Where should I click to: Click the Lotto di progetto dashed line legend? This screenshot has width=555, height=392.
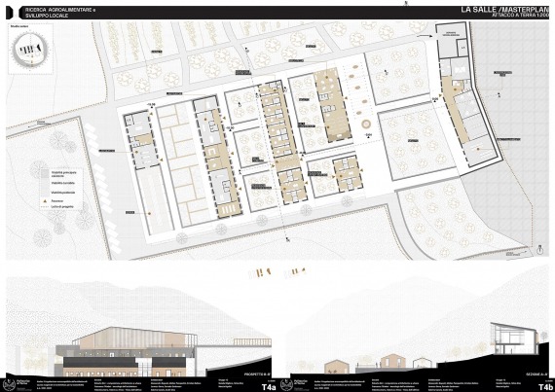pos(45,207)
